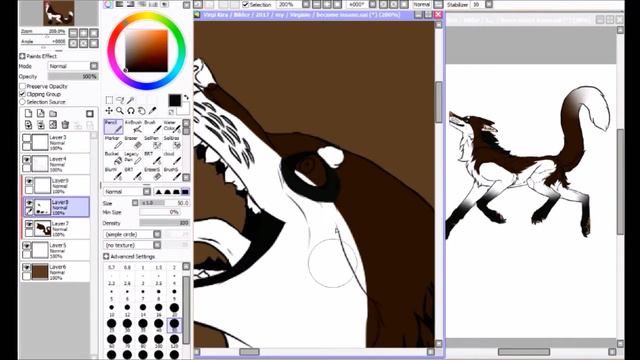Choose the flattest brush edge shape
Image resolution: width=640 pixels, height=360 pixels.
click(185, 191)
